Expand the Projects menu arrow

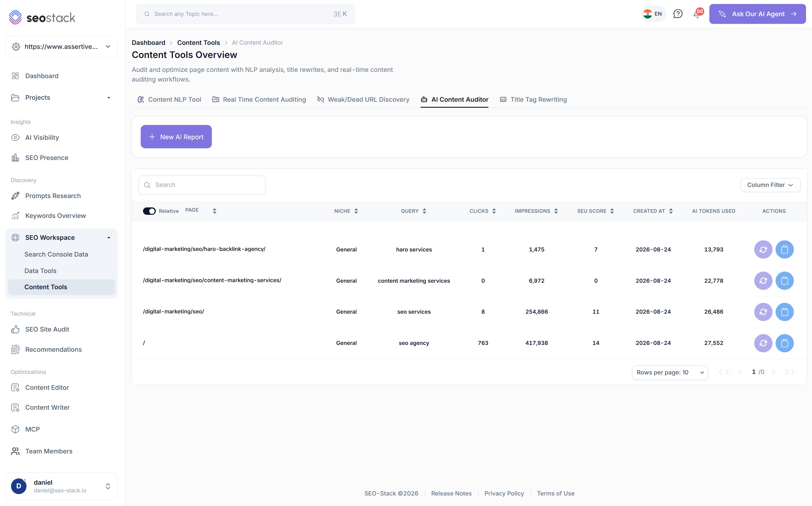(x=109, y=98)
